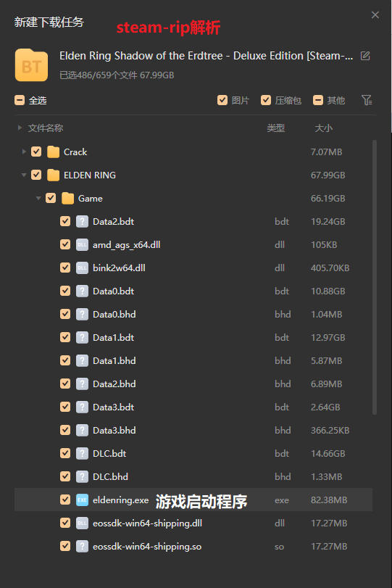Click the eldenring.exe file name

[x=121, y=500]
